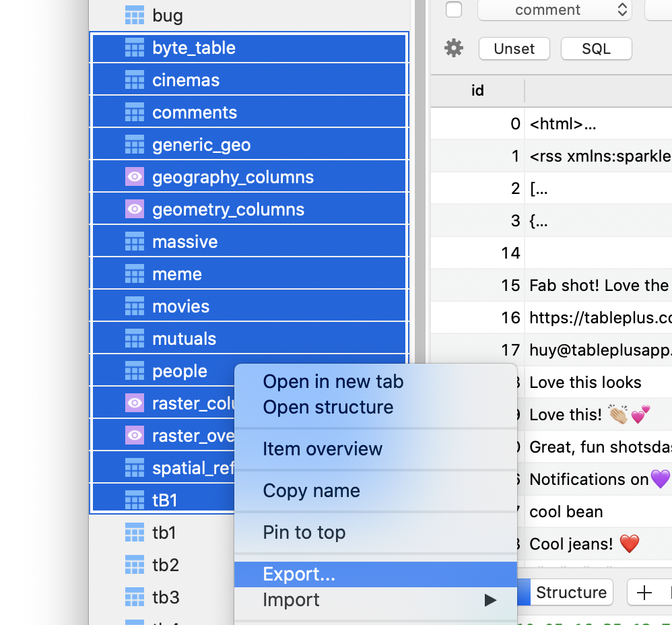Click the view icon beside geography_columns
Image resolution: width=672 pixels, height=625 pixels.
coord(134,176)
